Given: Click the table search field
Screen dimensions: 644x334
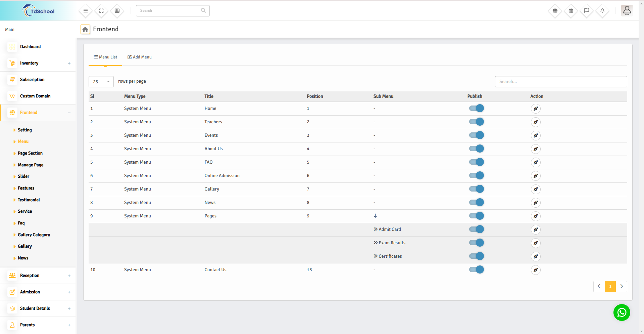Looking at the screenshot, I should click(x=560, y=82).
